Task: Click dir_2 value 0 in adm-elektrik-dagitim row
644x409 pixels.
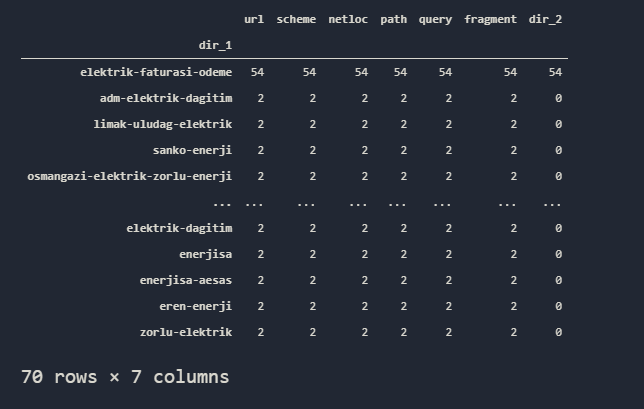Action: (x=558, y=98)
